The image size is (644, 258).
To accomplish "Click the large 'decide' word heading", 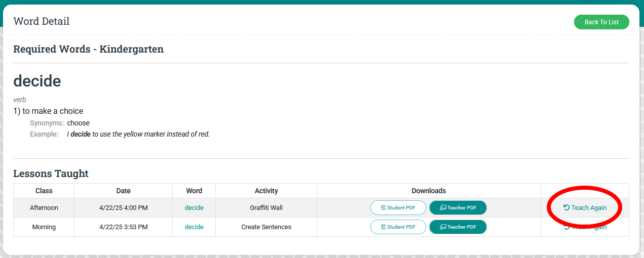I will [37, 81].
